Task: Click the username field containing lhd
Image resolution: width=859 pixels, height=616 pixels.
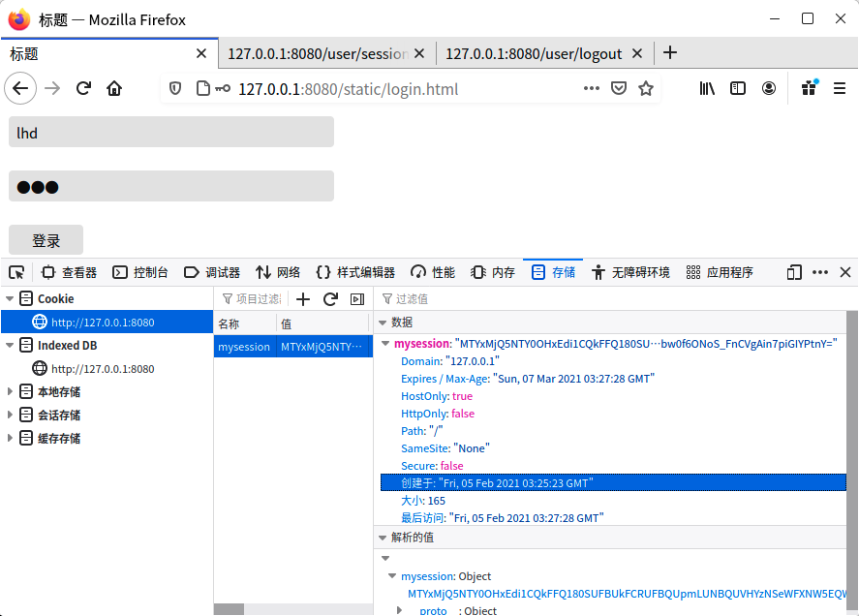Action: (x=170, y=132)
